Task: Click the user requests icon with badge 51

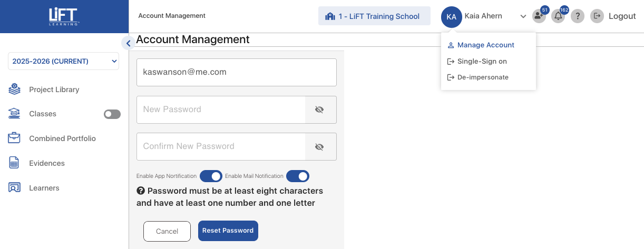Action: click(539, 17)
